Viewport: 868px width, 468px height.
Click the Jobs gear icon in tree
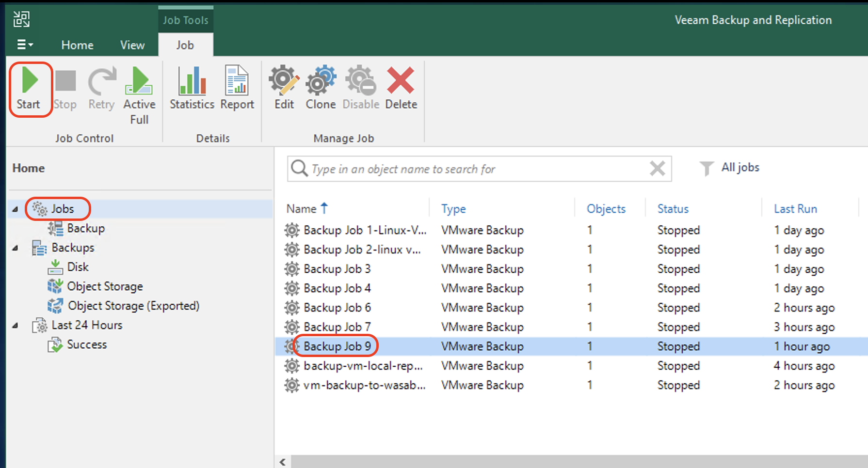point(40,209)
